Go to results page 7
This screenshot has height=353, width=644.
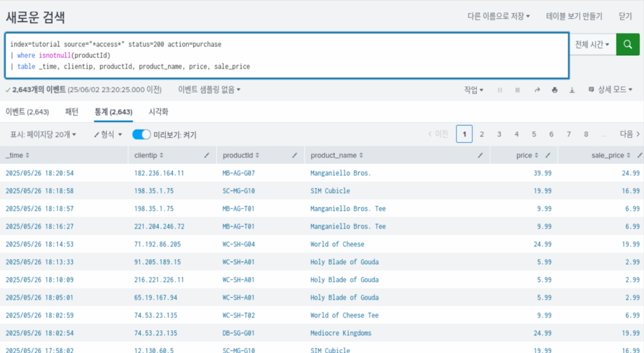[569, 134]
